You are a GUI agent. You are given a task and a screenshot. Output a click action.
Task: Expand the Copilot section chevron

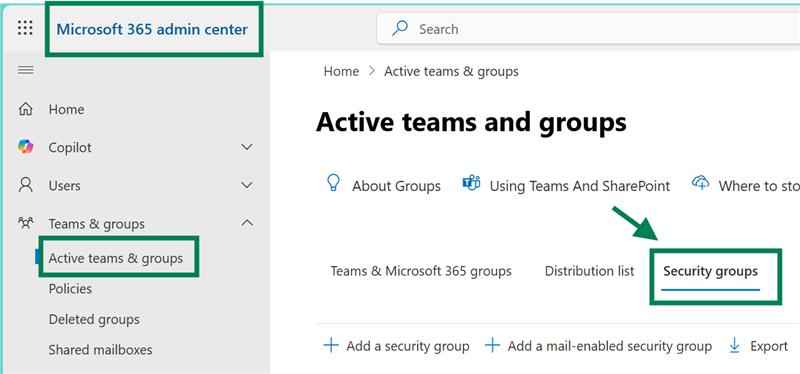pos(247,147)
